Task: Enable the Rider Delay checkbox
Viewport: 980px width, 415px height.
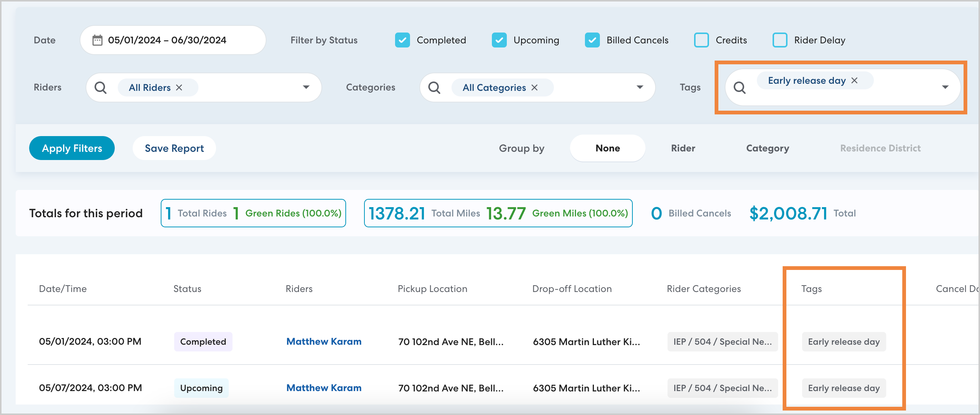Action: coord(780,40)
